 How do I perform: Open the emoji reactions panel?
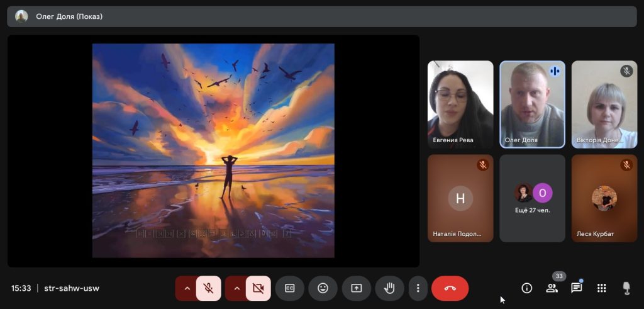(323, 288)
